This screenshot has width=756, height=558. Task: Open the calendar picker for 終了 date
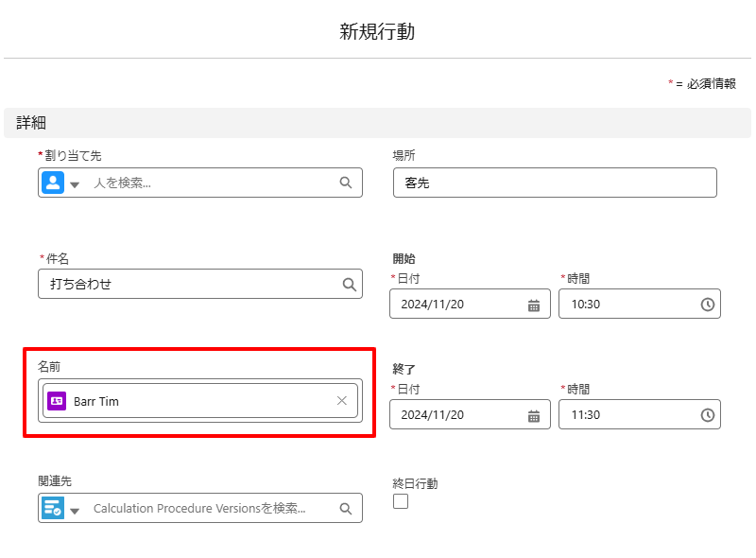point(534,415)
